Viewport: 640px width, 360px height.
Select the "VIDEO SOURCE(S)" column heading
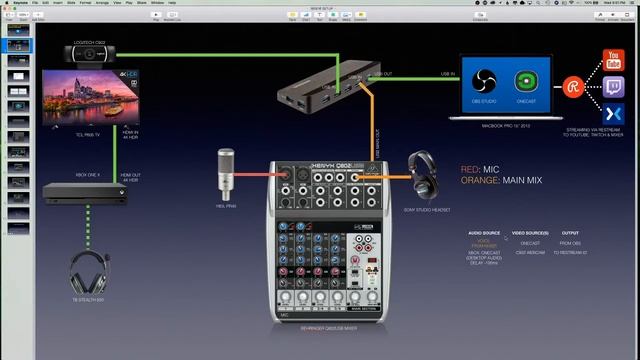click(x=530, y=233)
